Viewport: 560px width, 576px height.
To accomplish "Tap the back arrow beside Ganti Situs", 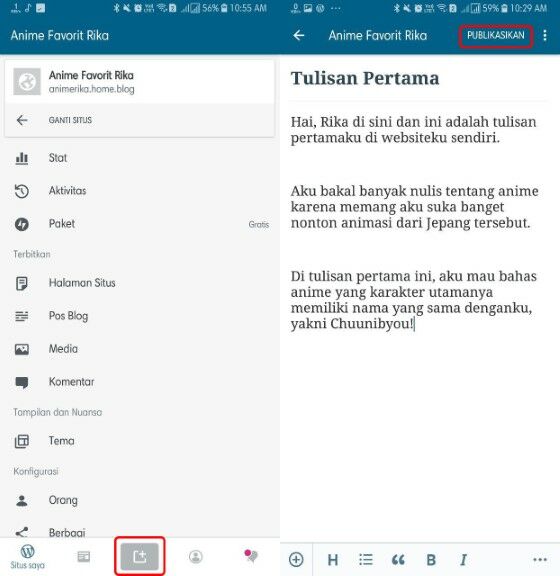I will tap(22, 120).
